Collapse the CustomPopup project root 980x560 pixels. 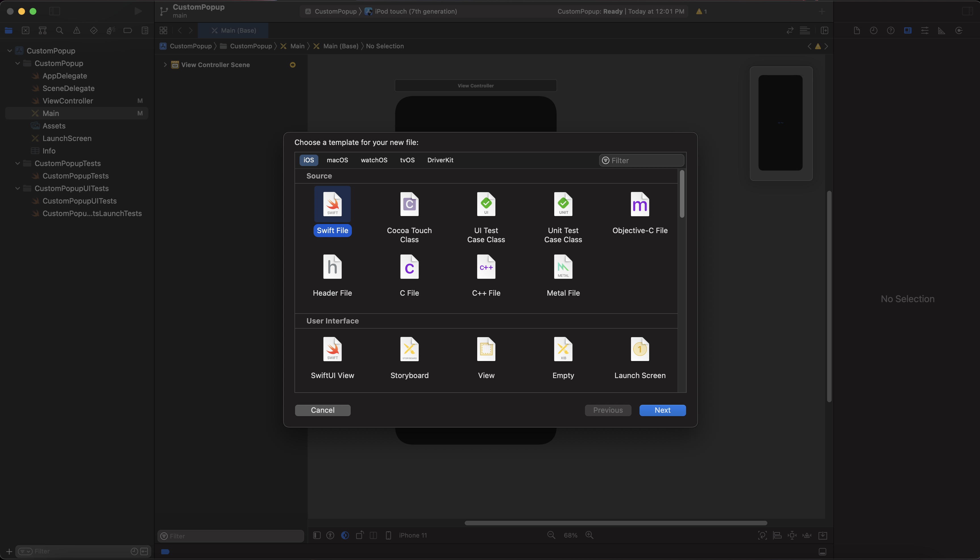click(10, 50)
